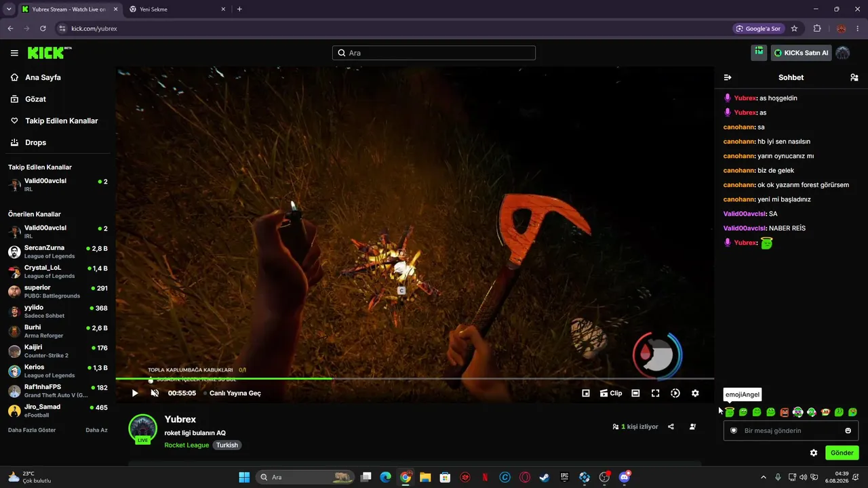Collapse the Sohbet chat panel
The image size is (868, 488).
point(728,77)
